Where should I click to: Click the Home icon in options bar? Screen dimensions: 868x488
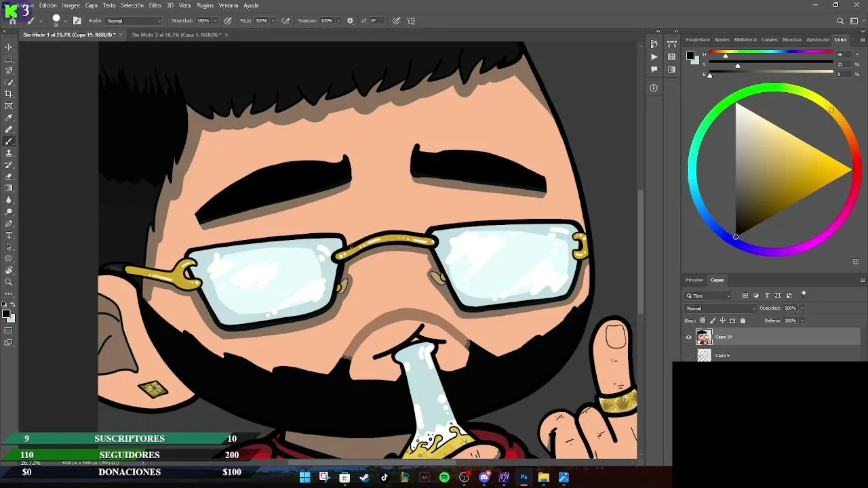pyautogui.click(x=12, y=21)
